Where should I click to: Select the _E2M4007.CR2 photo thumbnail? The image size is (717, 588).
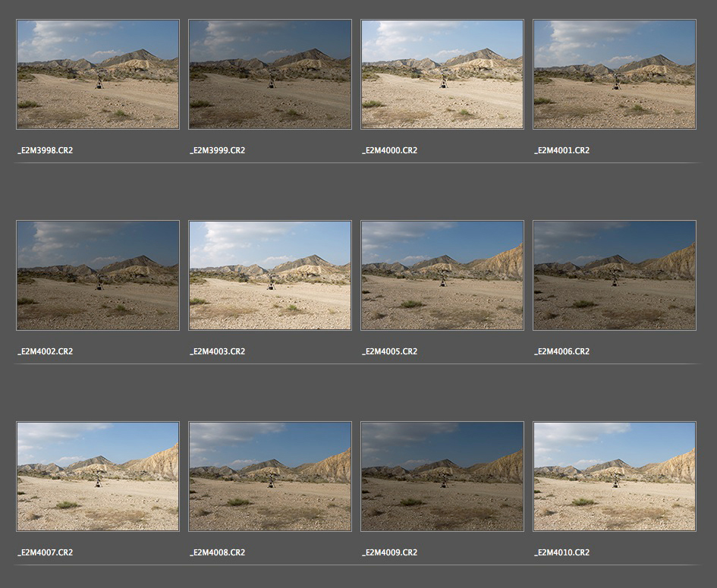click(x=98, y=476)
